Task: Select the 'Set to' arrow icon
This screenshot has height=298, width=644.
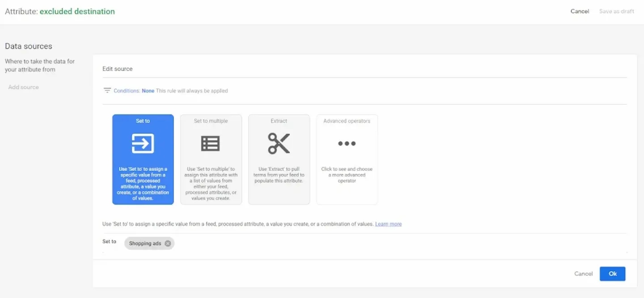Action: coord(143,142)
